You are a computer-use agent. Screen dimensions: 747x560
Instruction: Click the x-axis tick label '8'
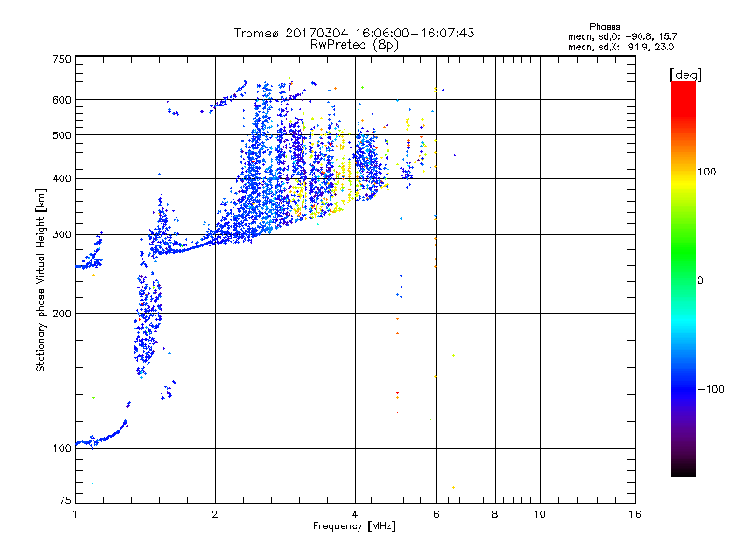[x=495, y=514]
